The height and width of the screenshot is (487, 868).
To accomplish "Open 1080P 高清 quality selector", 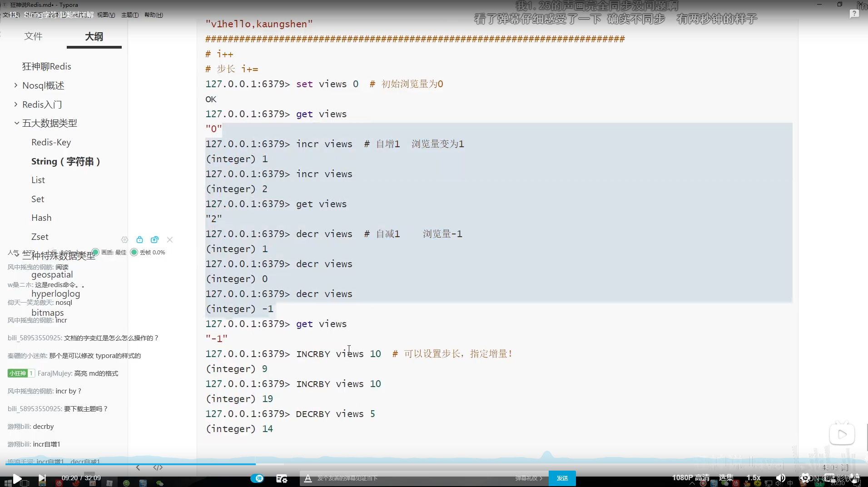I will click(x=690, y=477).
